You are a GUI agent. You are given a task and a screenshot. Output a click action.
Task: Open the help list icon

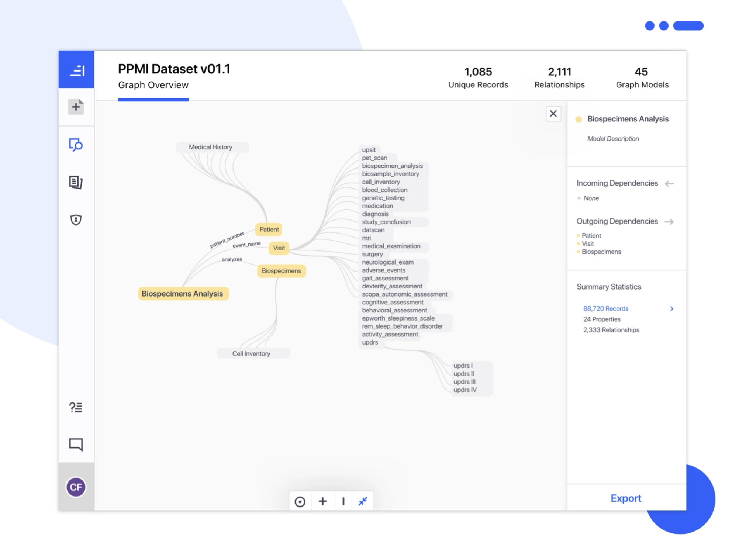tap(76, 407)
